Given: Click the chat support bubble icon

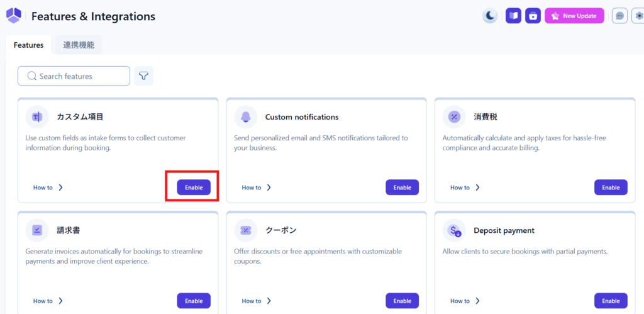Looking at the screenshot, I should pos(619,16).
